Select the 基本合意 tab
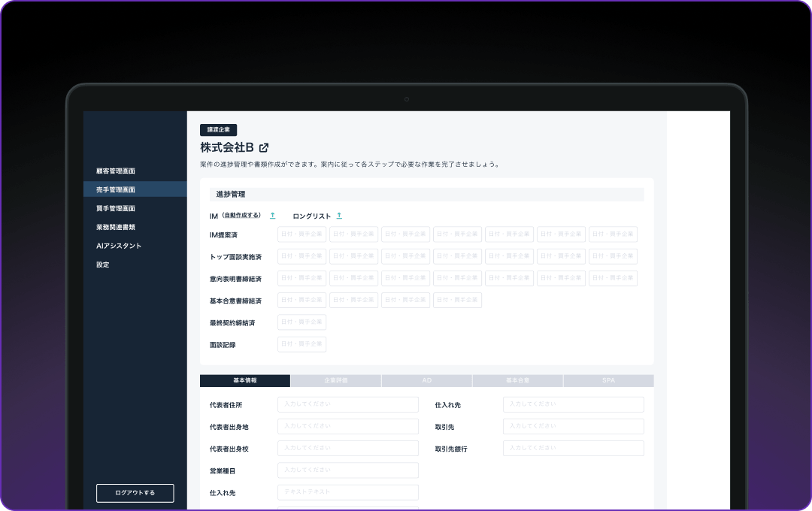The height and width of the screenshot is (511, 812). [x=517, y=381]
